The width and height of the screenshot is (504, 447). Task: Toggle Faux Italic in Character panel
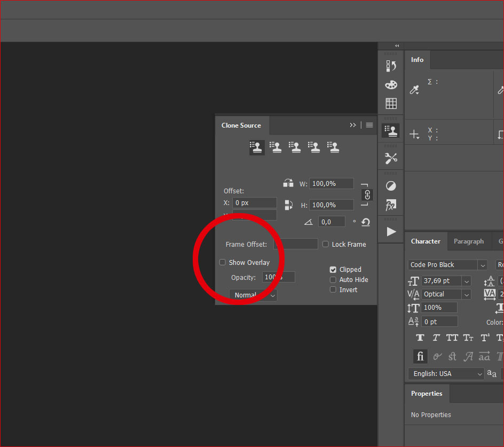click(436, 338)
